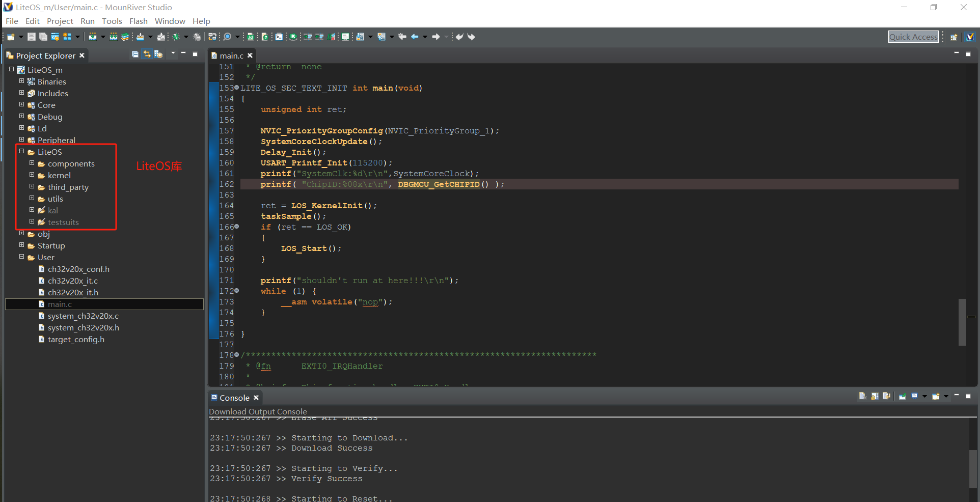Open the Tools menu
The height and width of the screenshot is (502, 980).
pos(112,21)
